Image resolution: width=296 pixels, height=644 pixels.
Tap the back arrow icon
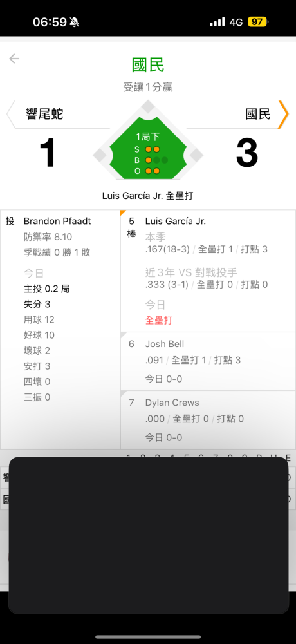point(14,59)
